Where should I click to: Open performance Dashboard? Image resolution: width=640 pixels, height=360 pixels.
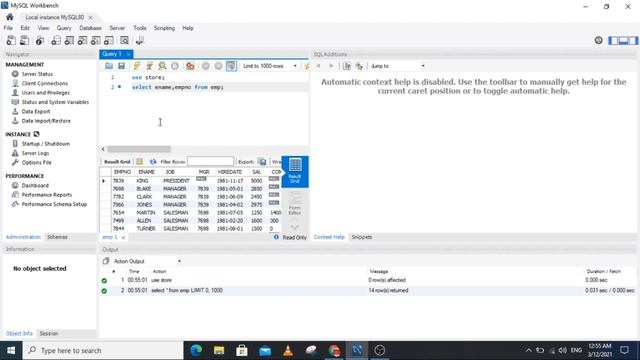pyautogui.click(x=35, y=185)
